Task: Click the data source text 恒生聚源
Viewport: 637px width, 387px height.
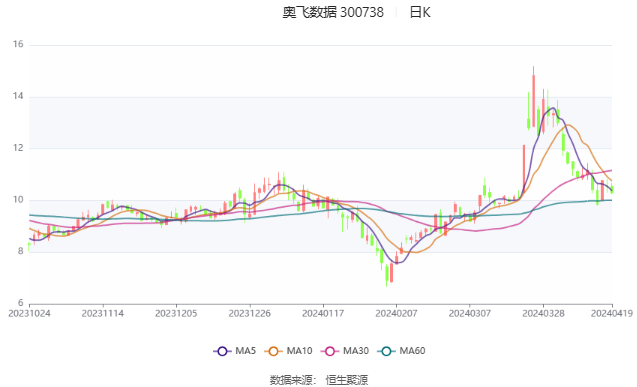Action: (x=347, y=380)
